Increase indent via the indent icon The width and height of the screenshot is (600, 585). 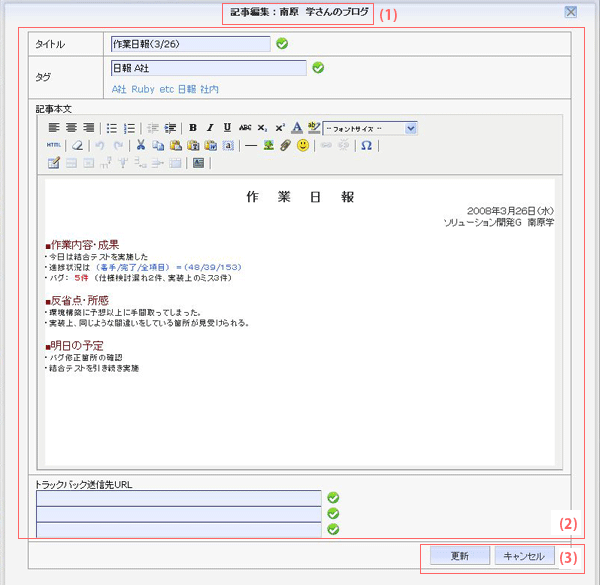(170, 128)
